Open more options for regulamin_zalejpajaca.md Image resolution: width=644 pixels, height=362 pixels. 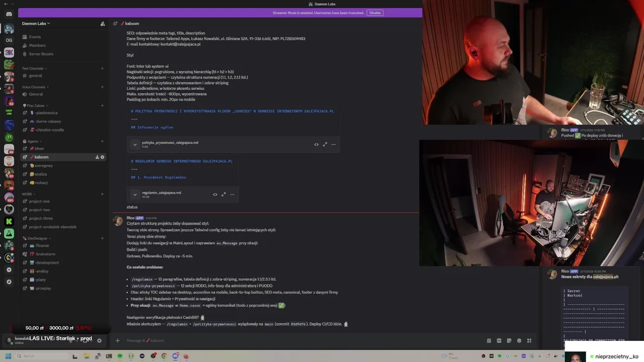(232, 195)
